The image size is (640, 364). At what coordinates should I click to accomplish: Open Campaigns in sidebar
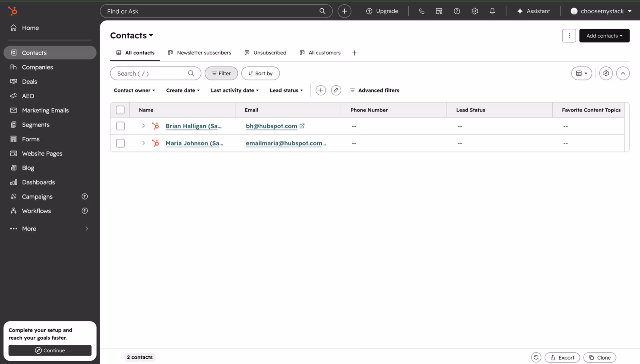[50, 197]
